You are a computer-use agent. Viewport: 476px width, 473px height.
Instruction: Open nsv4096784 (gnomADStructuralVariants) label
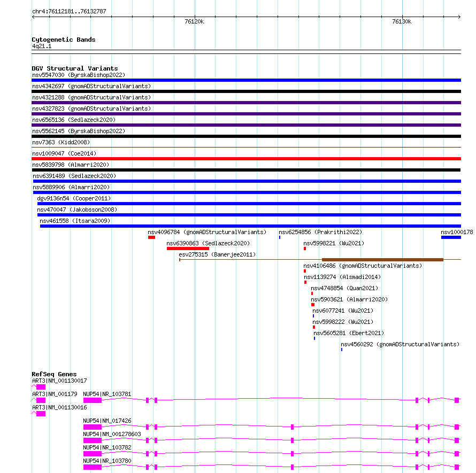[207, 232]
